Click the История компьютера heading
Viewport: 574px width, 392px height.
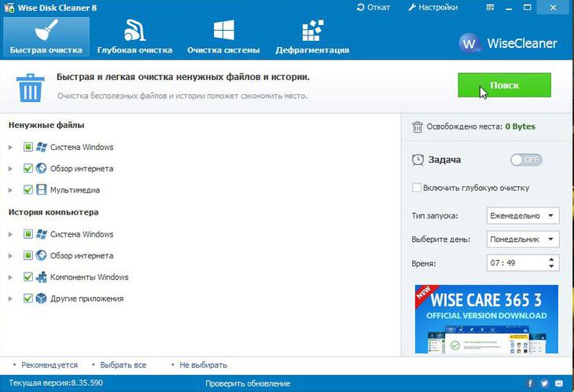[53, 212]
